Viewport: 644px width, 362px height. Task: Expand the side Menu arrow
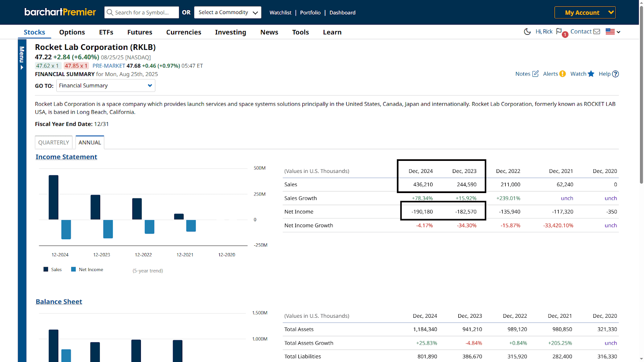tap(22, 68)
